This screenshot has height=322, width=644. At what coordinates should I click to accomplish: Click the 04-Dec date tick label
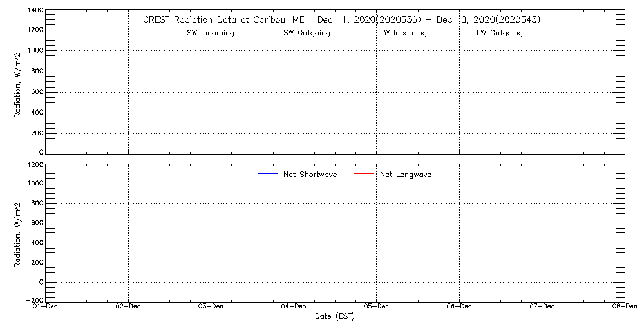click(294, 307)
